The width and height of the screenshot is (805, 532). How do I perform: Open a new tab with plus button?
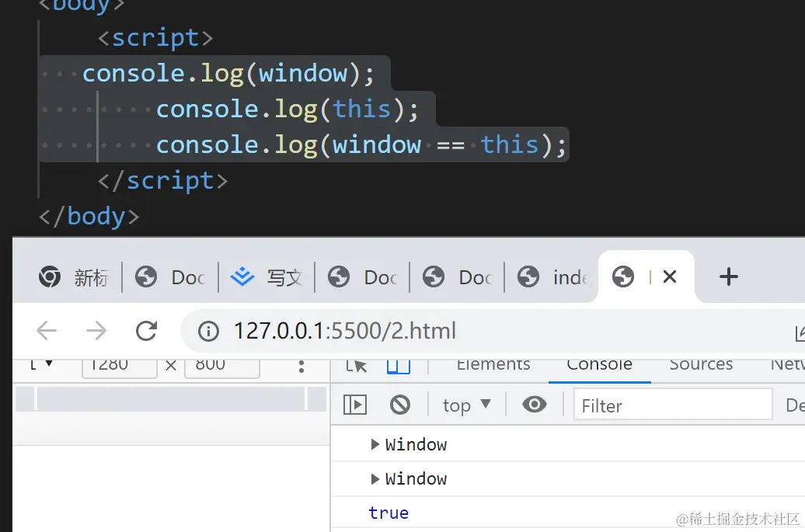pos(729,277)
